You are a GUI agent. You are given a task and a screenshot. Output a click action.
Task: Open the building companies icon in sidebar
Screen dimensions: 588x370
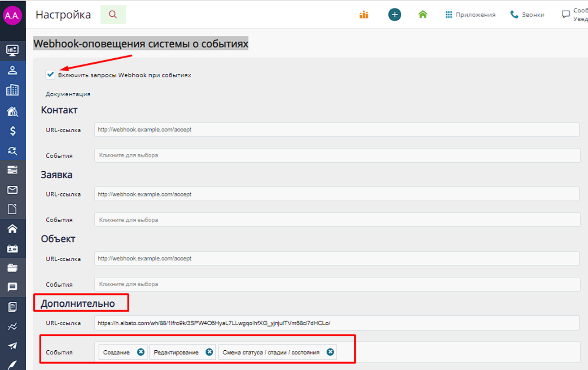pyautogui.click(x=13, y=90)
